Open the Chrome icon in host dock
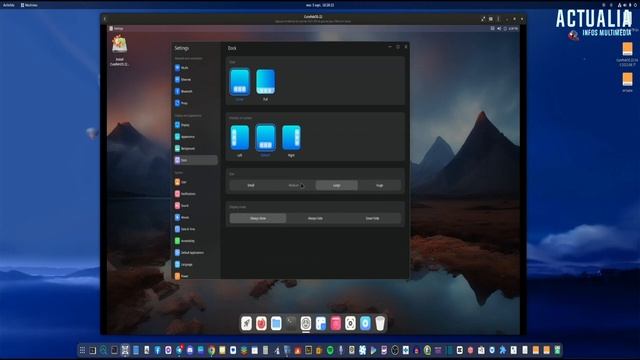 tap(211, 350)
